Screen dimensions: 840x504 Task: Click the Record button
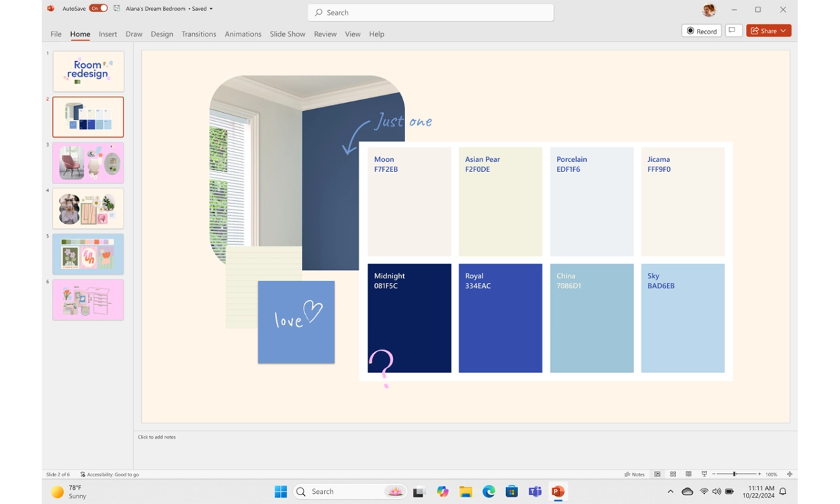click(702, 31)
